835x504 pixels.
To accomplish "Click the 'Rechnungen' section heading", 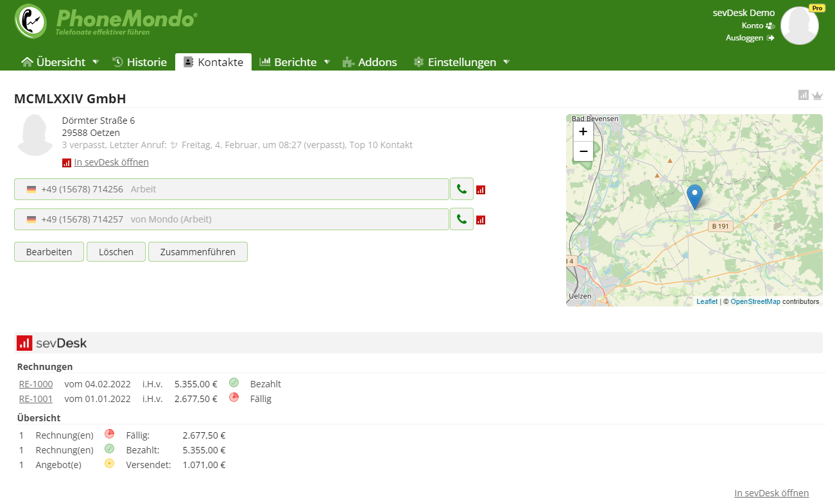I will click(x=45, y=367).
